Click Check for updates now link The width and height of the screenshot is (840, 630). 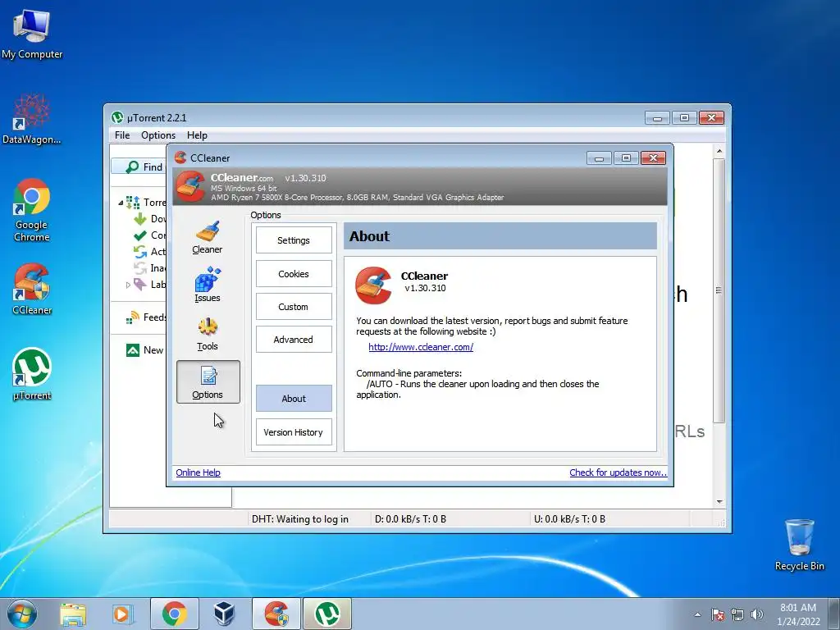pyautogui.click(x=619, y=472)
